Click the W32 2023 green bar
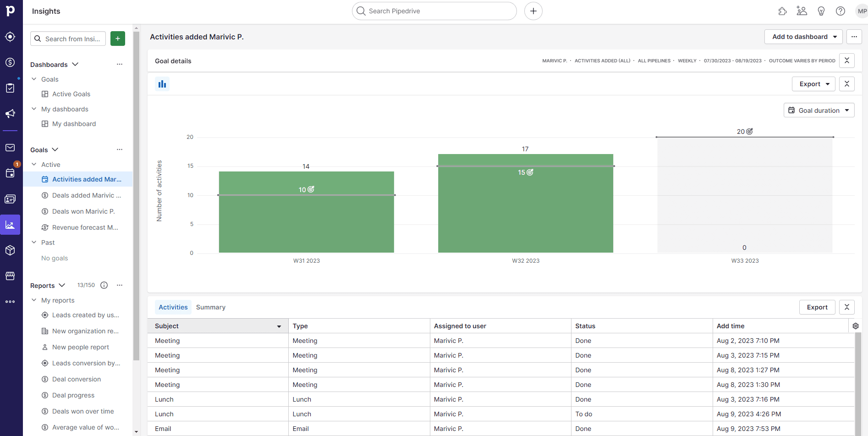 pyautogui.click(x=526, y=203)
